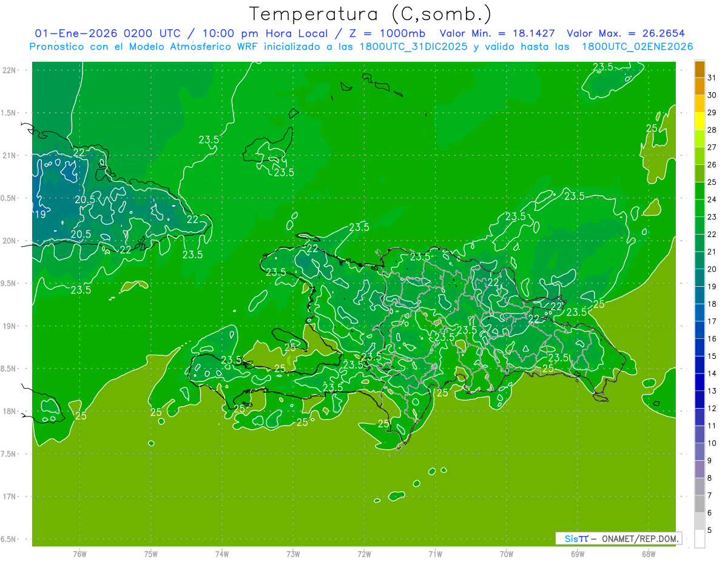Image resolution: width=728 pixels, height=562 pixels.
Task: Click the "8" colorbar label
Action: [710, 478]
